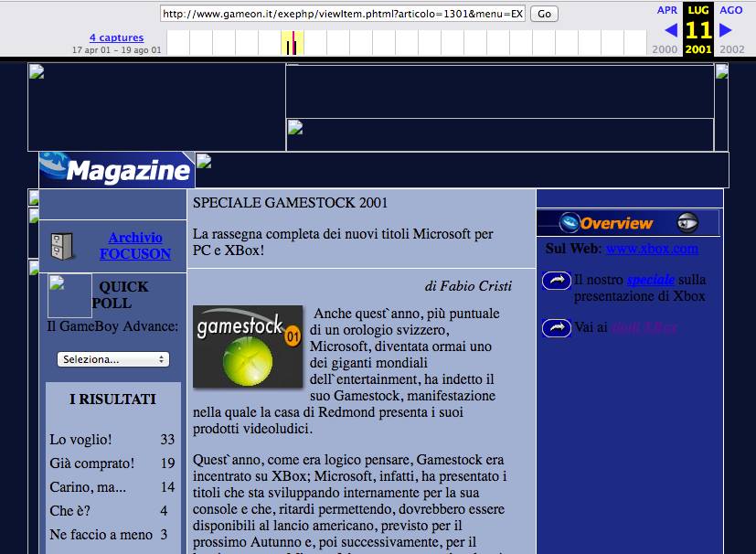Viewport: 756px width, 554px height.
Task: Click the eye icon beside Overview
Action: pyautogui.click(x=687, y=223)
